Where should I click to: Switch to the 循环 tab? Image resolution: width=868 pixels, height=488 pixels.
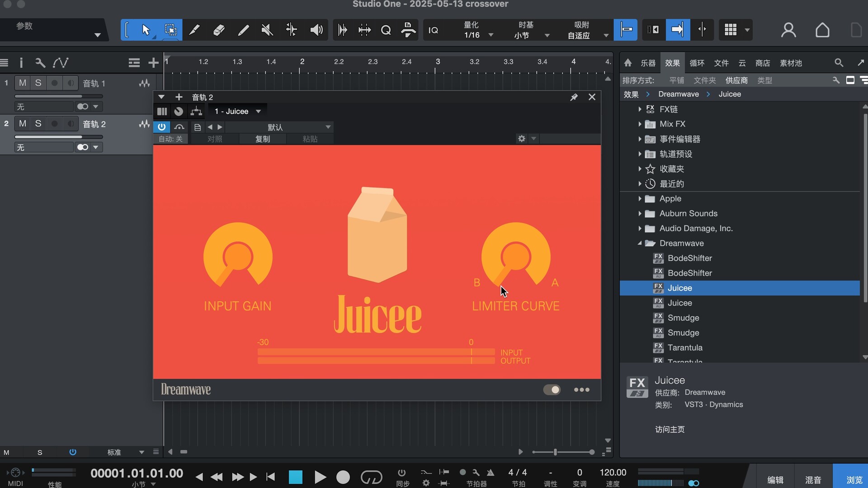tap(697, 63)
